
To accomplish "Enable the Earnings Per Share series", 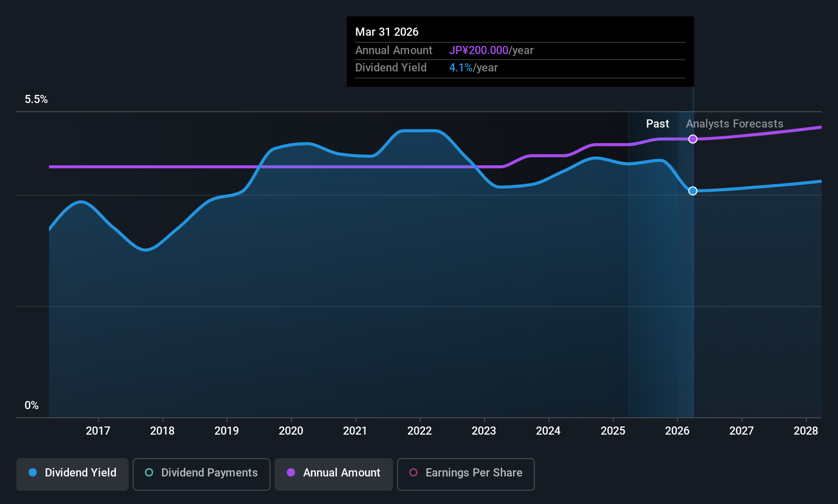I will [x=466, y=474].
